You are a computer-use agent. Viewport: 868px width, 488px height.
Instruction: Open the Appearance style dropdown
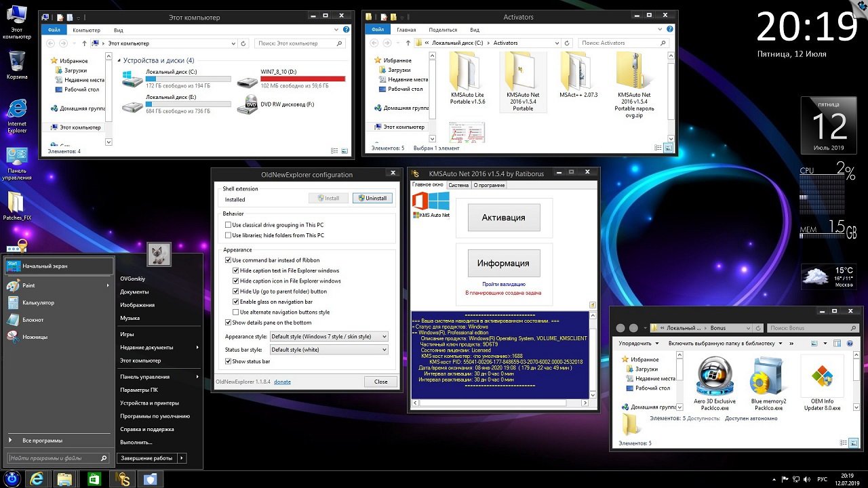pyautogui.click(x=328, y=336)
